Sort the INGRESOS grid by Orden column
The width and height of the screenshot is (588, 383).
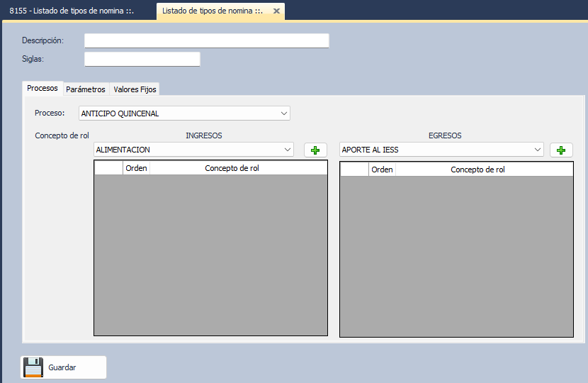(x=136, y=169)
